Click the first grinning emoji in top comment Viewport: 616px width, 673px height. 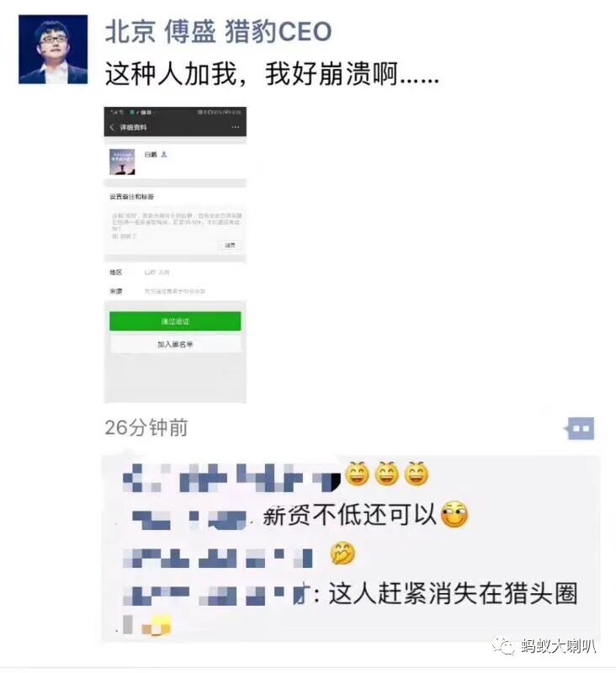(358, 474)
